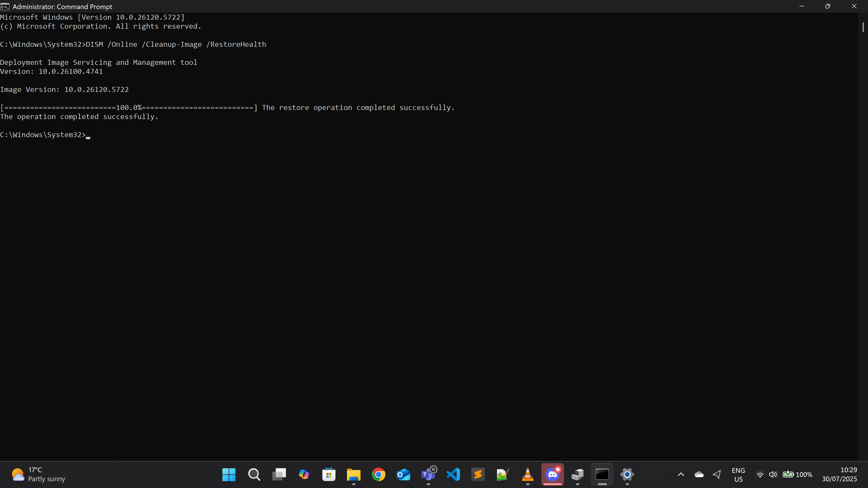Screen dimensions: 868x488
Task: Open Outlook from the taskbar
Action: coord(403,474)
